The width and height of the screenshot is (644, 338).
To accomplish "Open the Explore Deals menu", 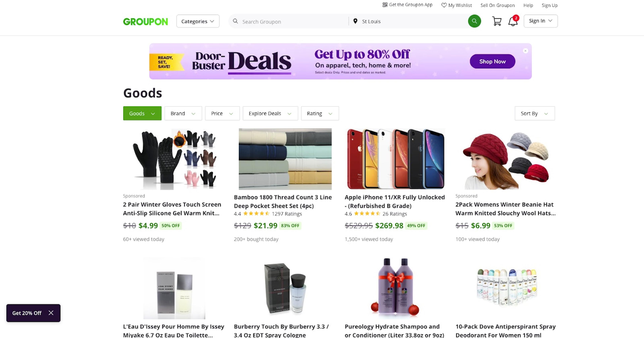I will click(x=270, y=113).
